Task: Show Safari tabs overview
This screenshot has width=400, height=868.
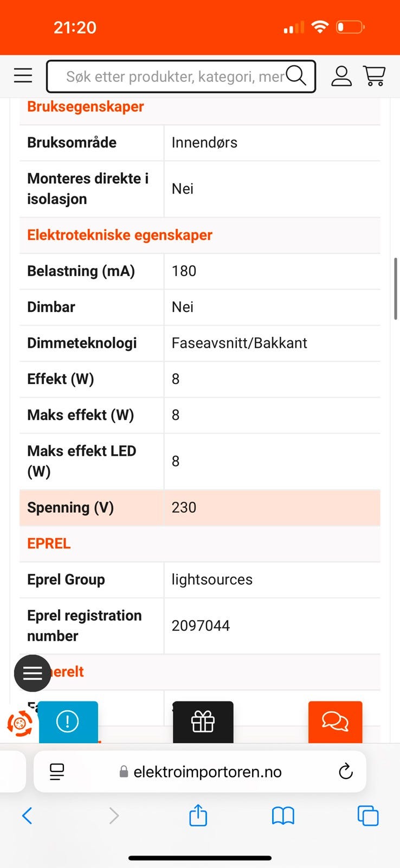Action: click(x=368, y=815)
